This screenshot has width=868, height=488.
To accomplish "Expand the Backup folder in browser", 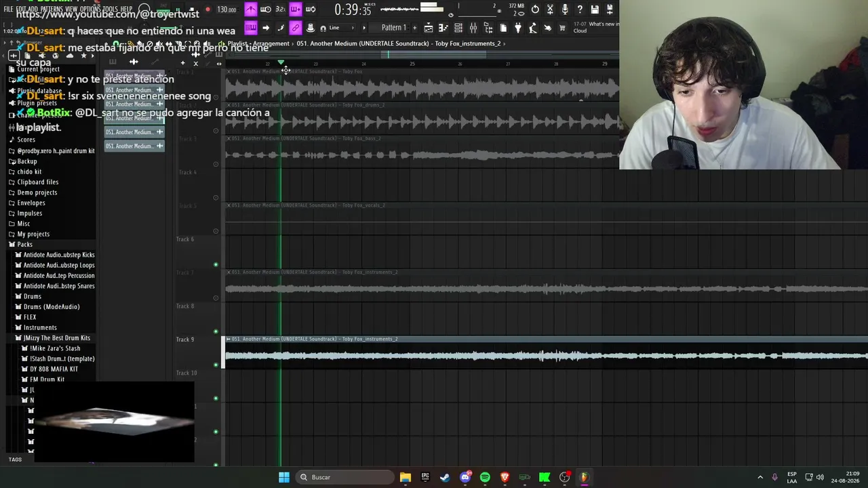I will click(x=27, y=161).
